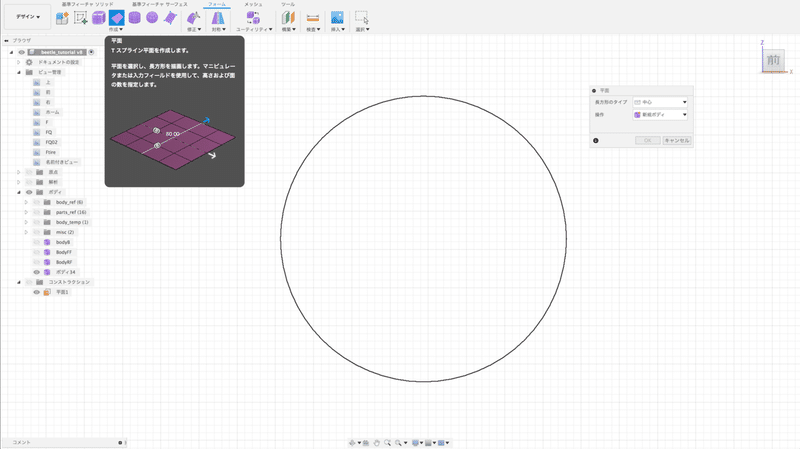The width and height of the screenshot is (800, 449).
Task: Click the Edit Form (修正) icon
Action: click(193, 18)
